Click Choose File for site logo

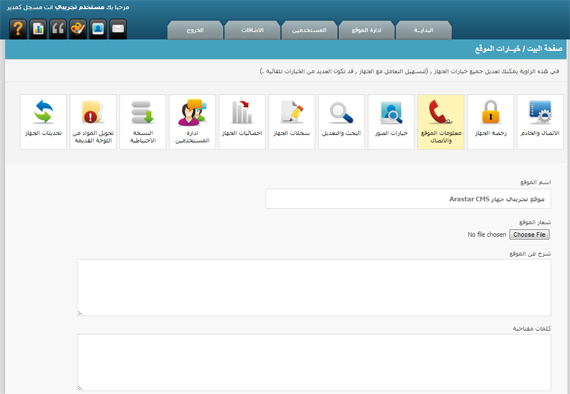tap(529, 234)
